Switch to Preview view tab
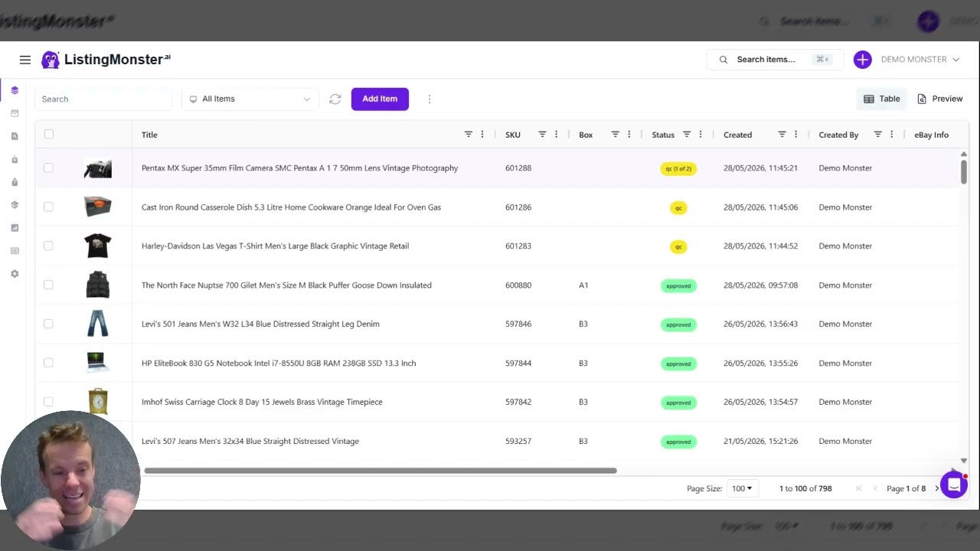The width and height of the screenshot is (980, 551). click(939, 99)
